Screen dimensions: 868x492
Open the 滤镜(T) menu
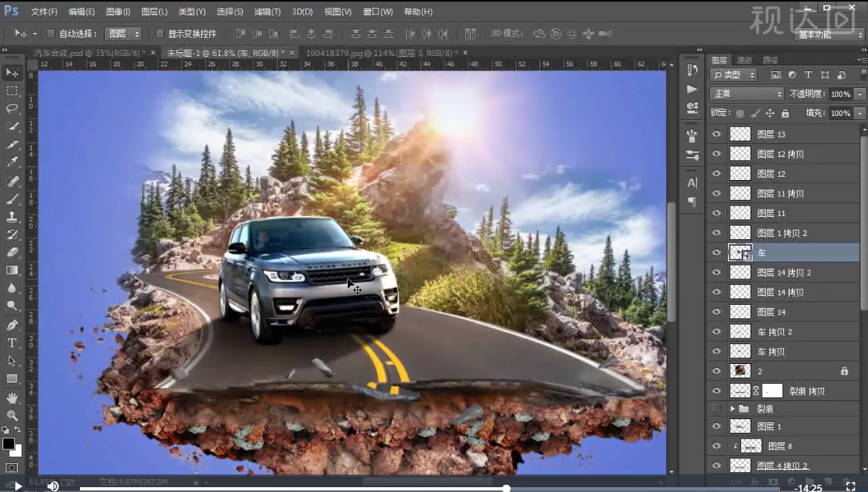[x=268, y=11]
